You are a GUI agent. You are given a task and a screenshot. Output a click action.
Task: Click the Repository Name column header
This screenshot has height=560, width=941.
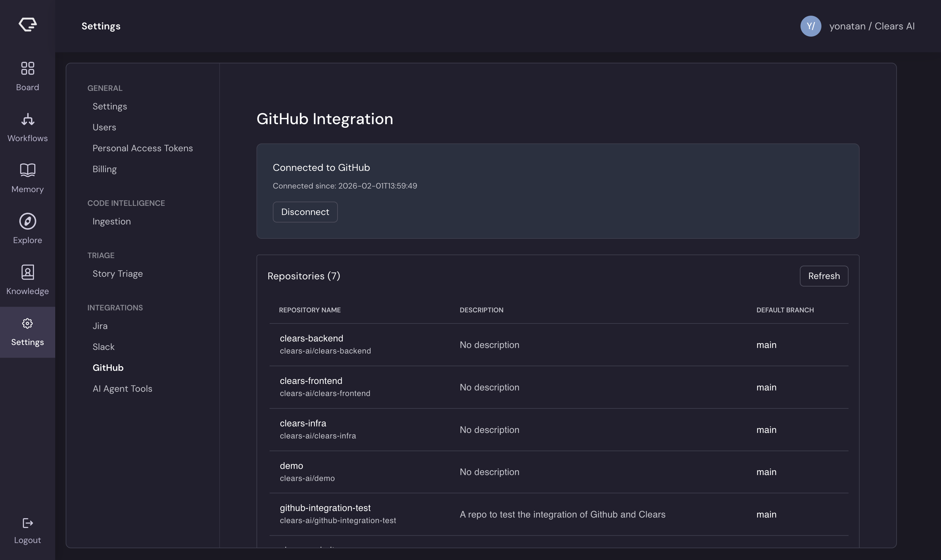point(310,310)
